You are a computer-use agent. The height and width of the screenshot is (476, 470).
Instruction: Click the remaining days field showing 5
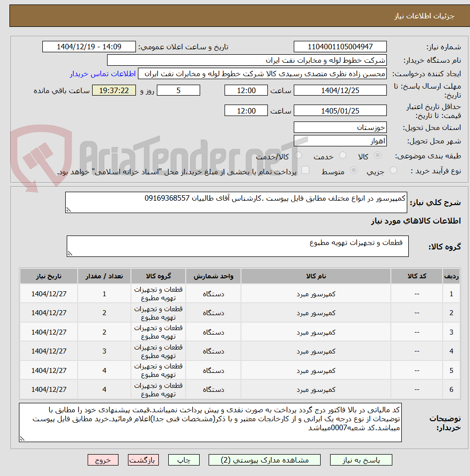(179, 91)
